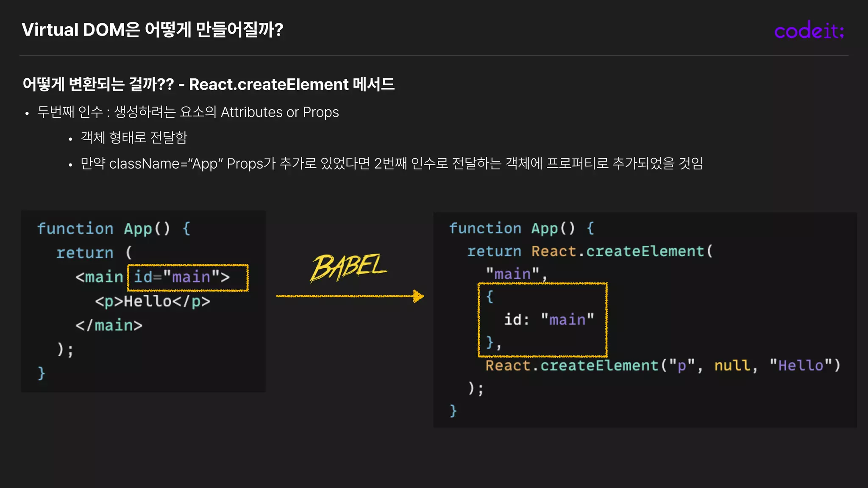Click '"Hello"' string in right code
Viewport: 868px width, 488px height.
tap(801, 365)
